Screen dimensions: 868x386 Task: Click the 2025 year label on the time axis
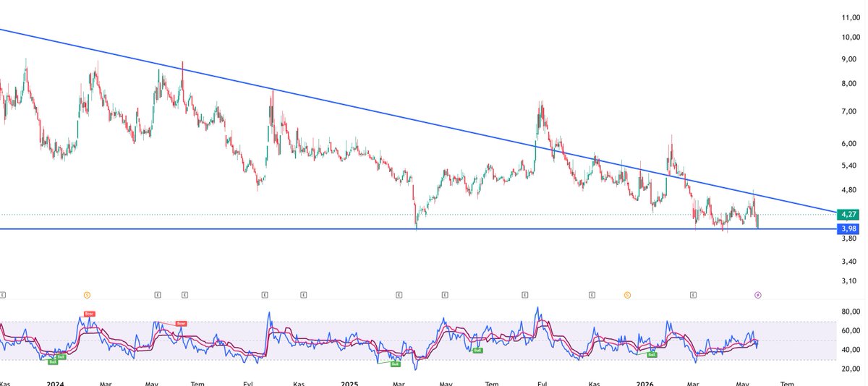coord(350,382)
